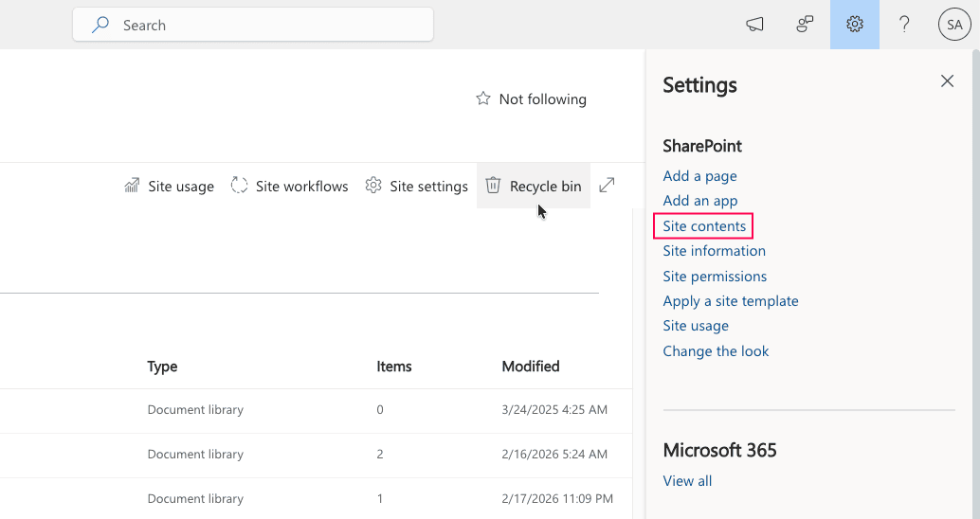Click the Site settings gear icon
Viewport: 980px width, 519px height.
pyautogui.click(x=373, y=186)
